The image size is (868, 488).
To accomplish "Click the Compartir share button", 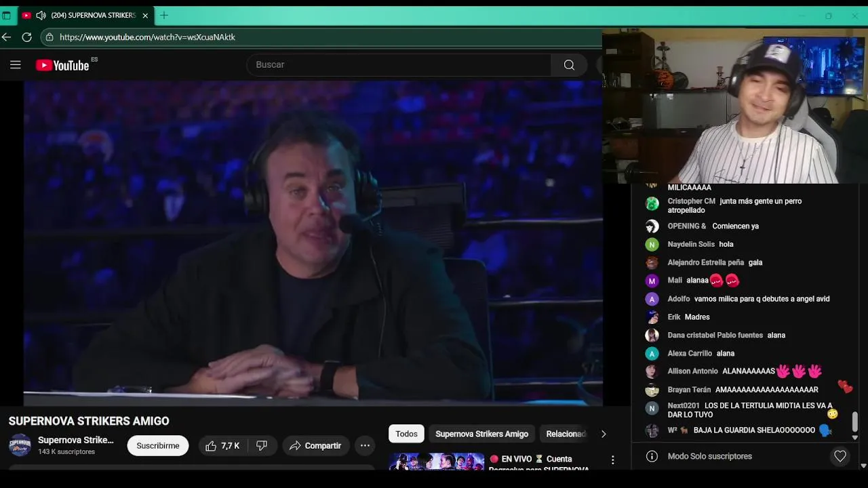I will (316, 446).
